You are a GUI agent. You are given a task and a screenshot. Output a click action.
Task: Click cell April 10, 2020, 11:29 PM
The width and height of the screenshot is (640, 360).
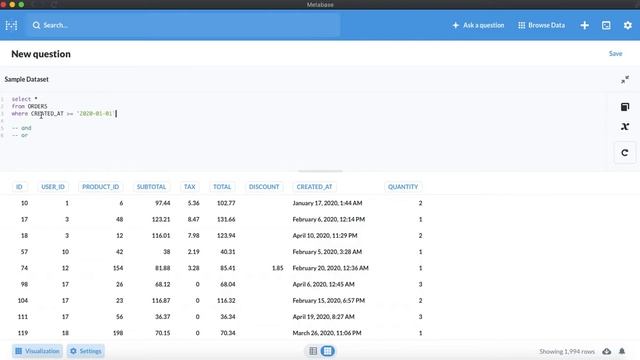325,236
